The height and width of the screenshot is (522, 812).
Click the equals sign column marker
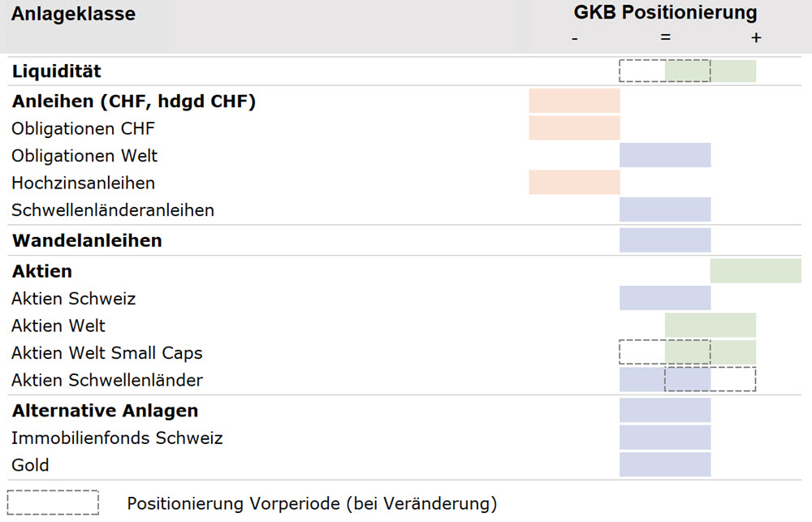tap(665, 38)
